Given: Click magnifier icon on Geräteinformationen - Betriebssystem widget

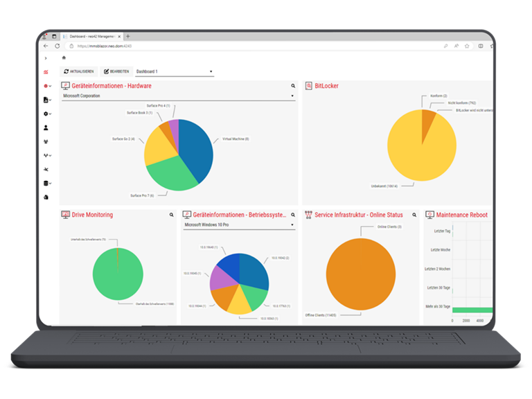Looking at the screenshot, I should pyautogui.click(x=293, y=215).
